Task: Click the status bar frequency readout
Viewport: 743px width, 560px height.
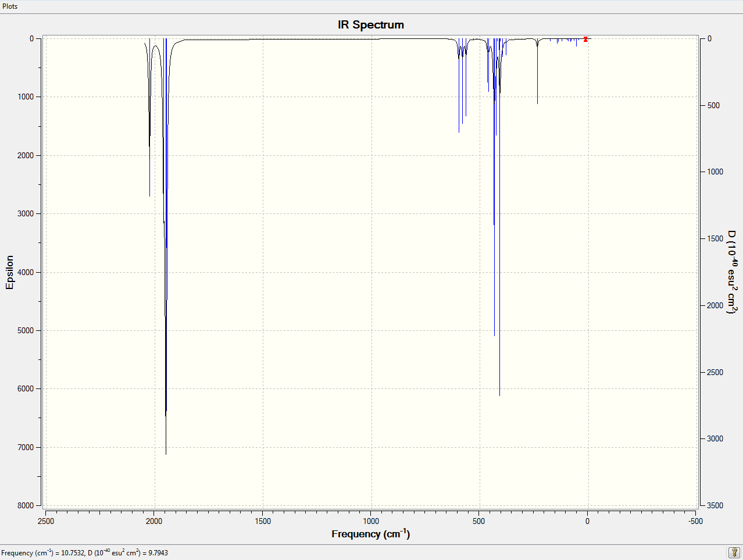Action: click(84, 552)
